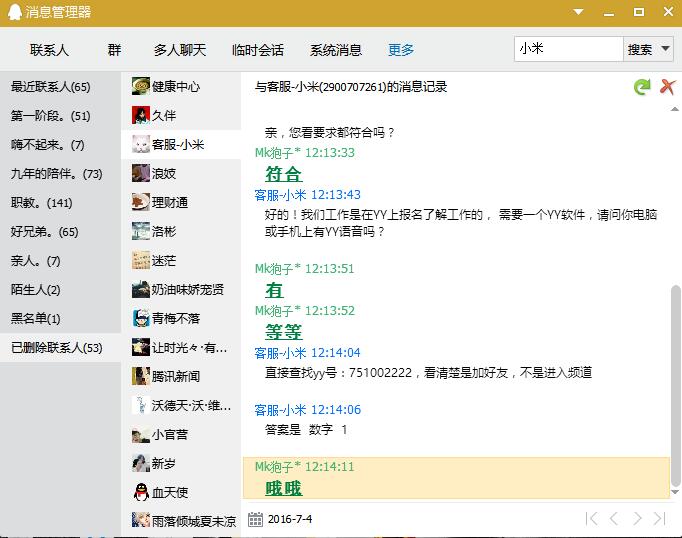Switch to the 多人聊天 tab
682x538 pixels.
click(x=180, y=50)
